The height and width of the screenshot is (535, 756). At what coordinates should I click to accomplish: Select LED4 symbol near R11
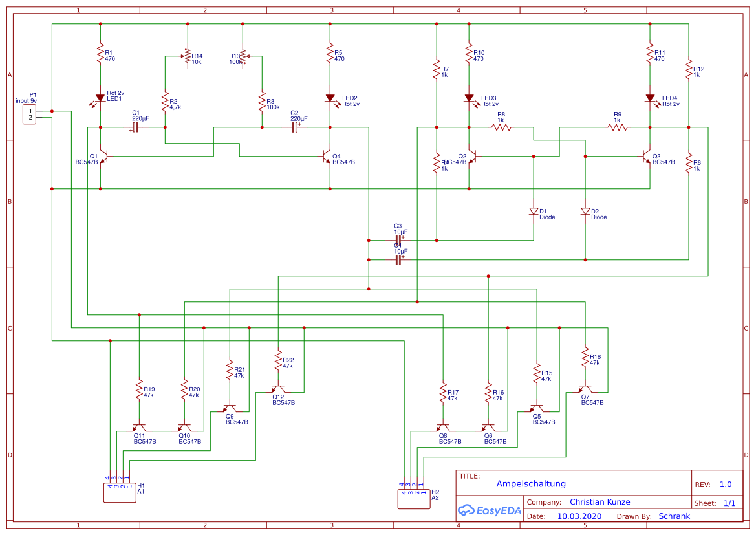pos(651,99)
